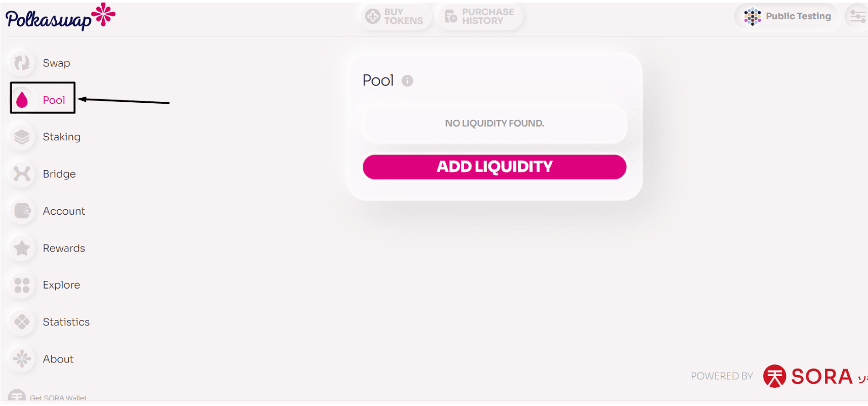Click the Staking layers icon
The width and height of the screenshot is (868, 406).
(22, 137)
